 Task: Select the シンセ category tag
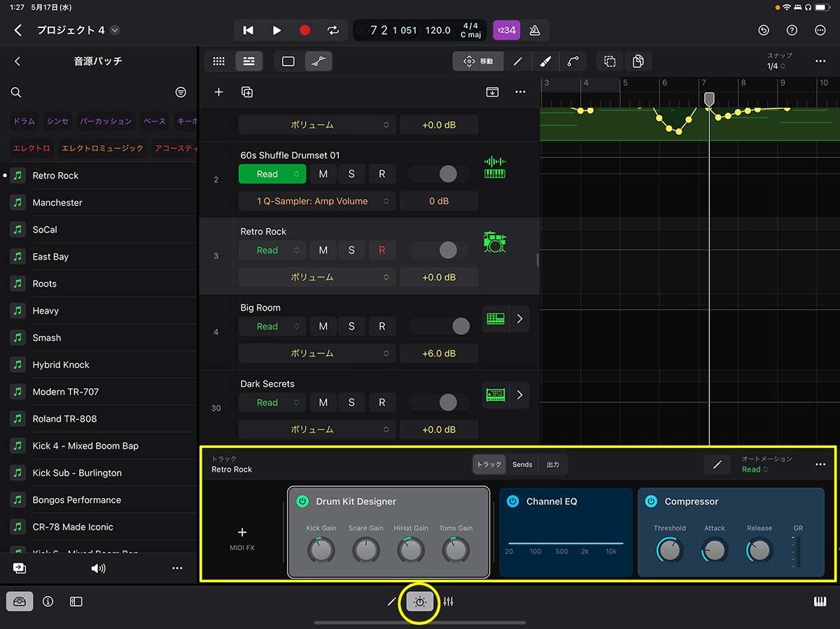(58, 121)
